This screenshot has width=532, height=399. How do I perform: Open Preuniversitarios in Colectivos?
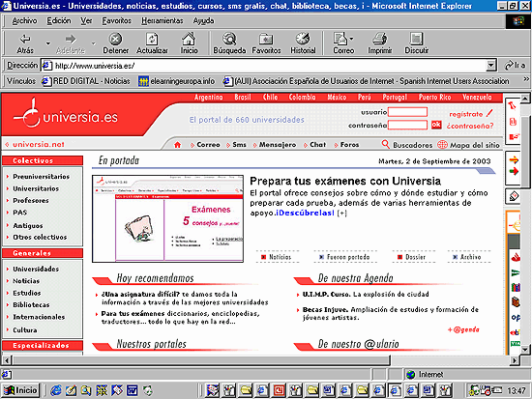(41, 177)
